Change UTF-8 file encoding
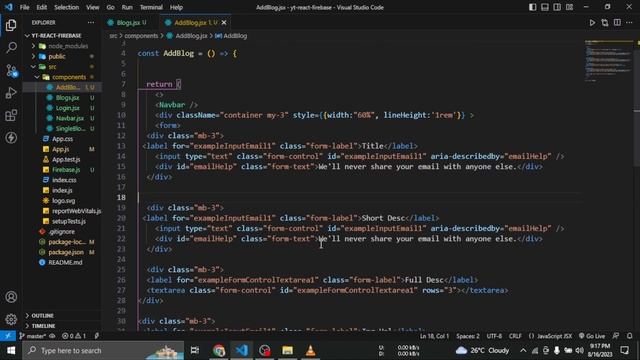The image size is (640, 360). tap(494, 336)
